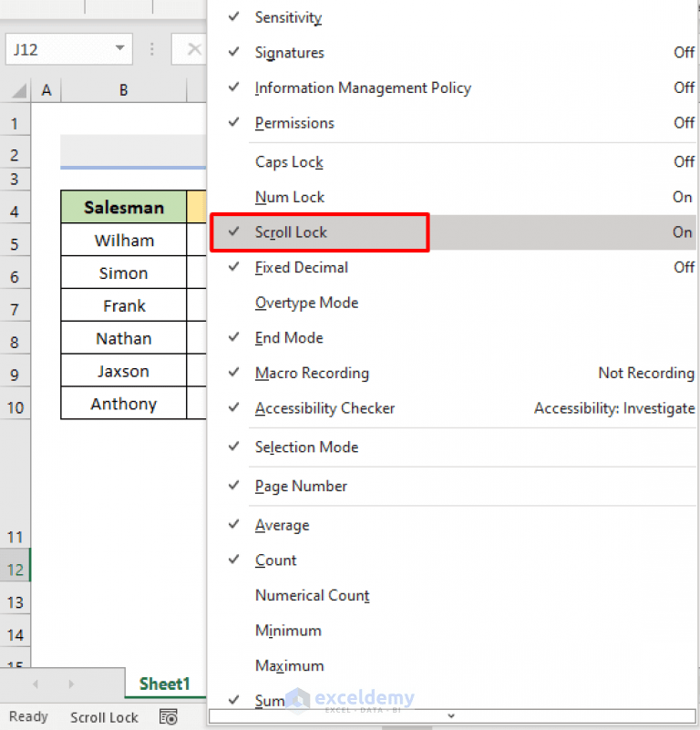700x730 pixels.
Task: Select column B header
Action: click(123, 90)
